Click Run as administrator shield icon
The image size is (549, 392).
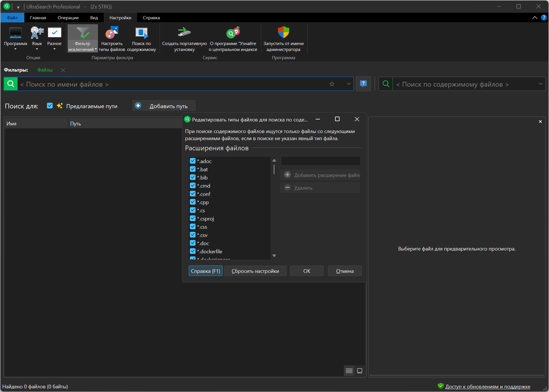[x=283, y=33]
